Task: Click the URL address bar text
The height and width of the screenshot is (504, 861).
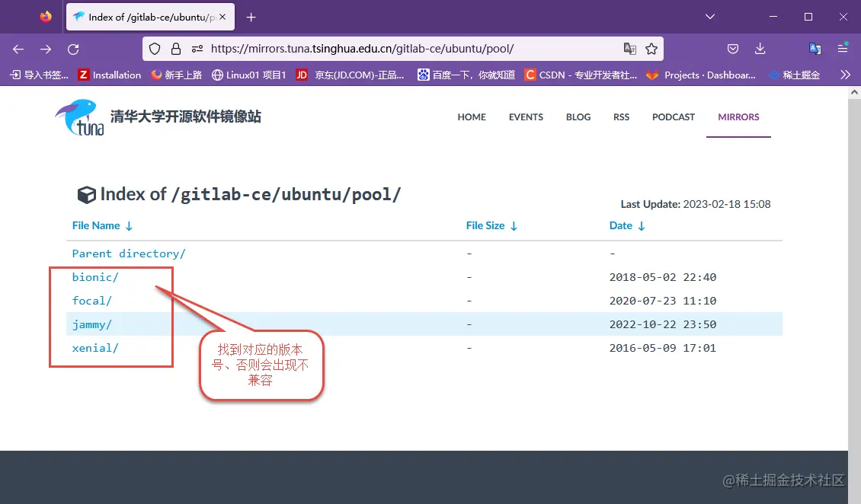Action: pyautogui.click(x=362, y=48)
